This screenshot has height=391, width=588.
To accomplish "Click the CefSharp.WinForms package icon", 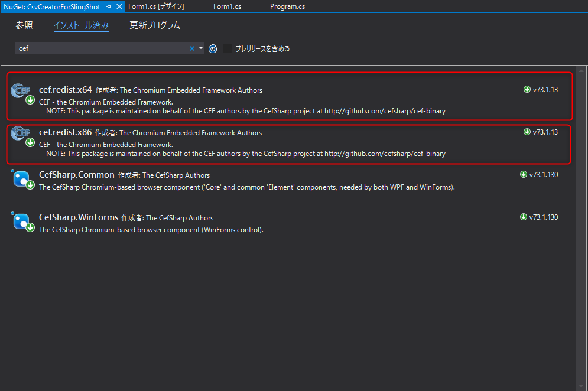I will tap(21, 221).
